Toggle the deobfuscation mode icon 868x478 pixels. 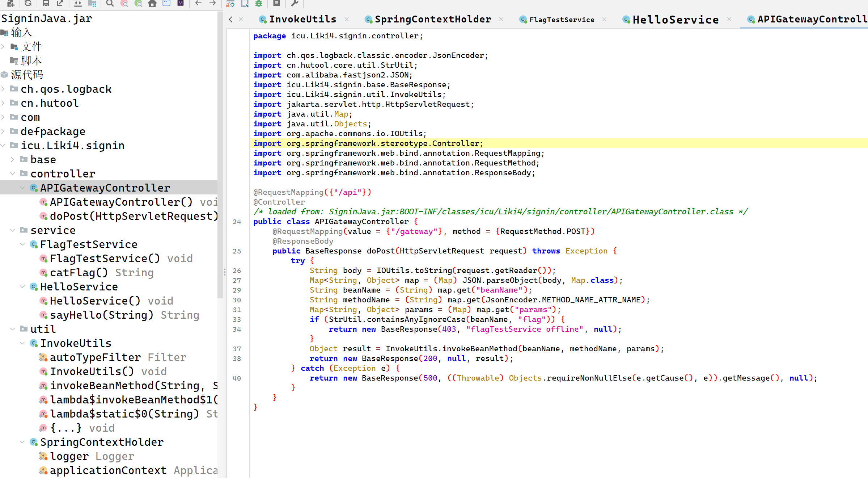point(230,4)
